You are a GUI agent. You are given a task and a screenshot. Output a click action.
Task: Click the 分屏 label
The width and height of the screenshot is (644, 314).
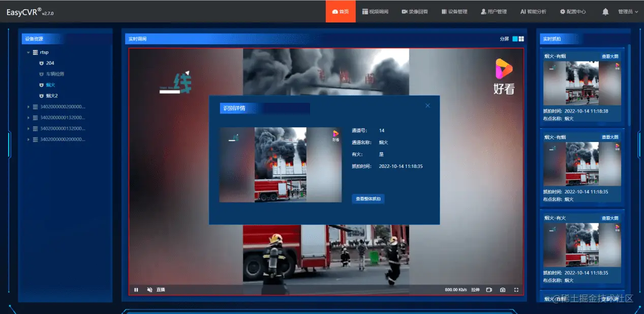[504, 39]
